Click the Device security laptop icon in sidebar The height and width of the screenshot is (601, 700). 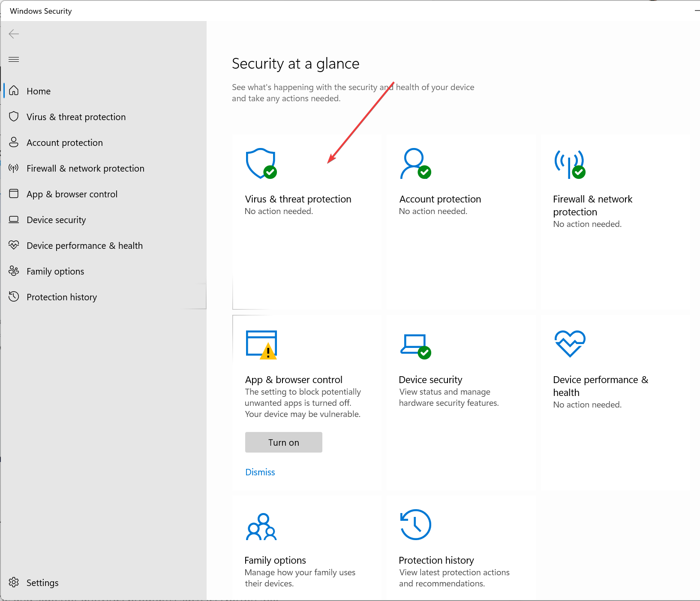(14, 219)
